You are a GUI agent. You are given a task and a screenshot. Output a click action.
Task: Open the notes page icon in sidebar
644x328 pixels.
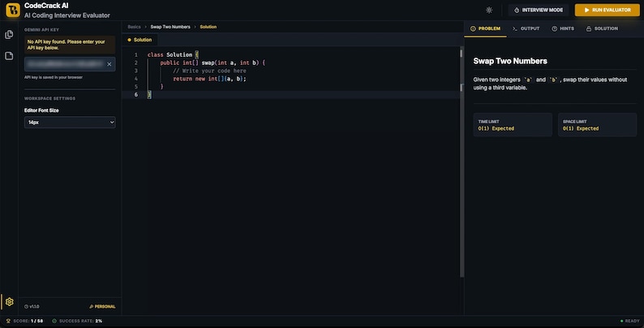[x=9, y=55]
